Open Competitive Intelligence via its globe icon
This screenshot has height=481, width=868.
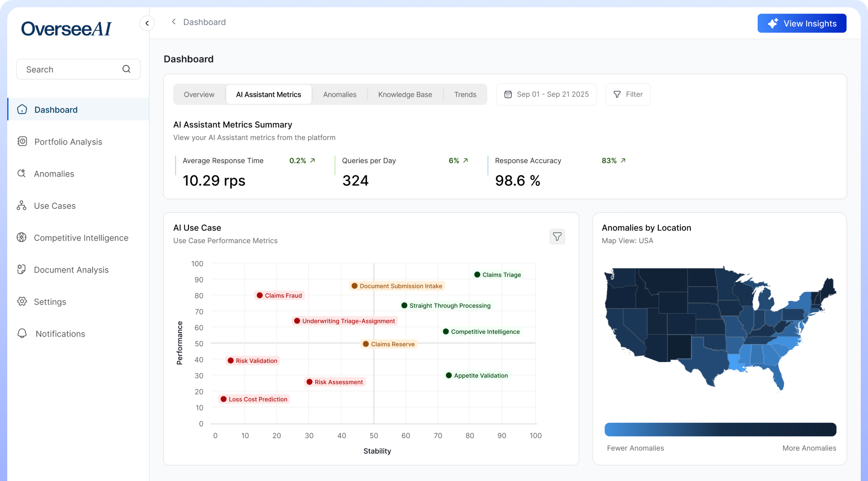[21, 237]
